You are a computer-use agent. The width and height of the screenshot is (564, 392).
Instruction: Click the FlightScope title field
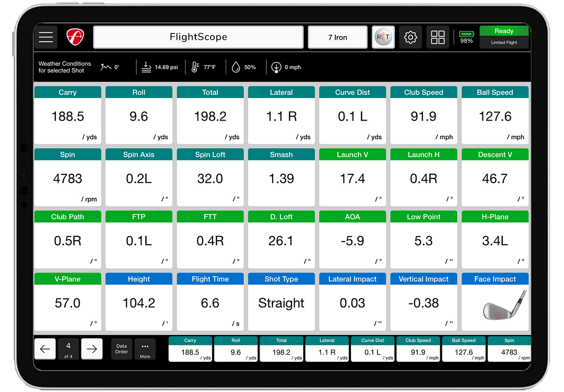pos(198,37)
